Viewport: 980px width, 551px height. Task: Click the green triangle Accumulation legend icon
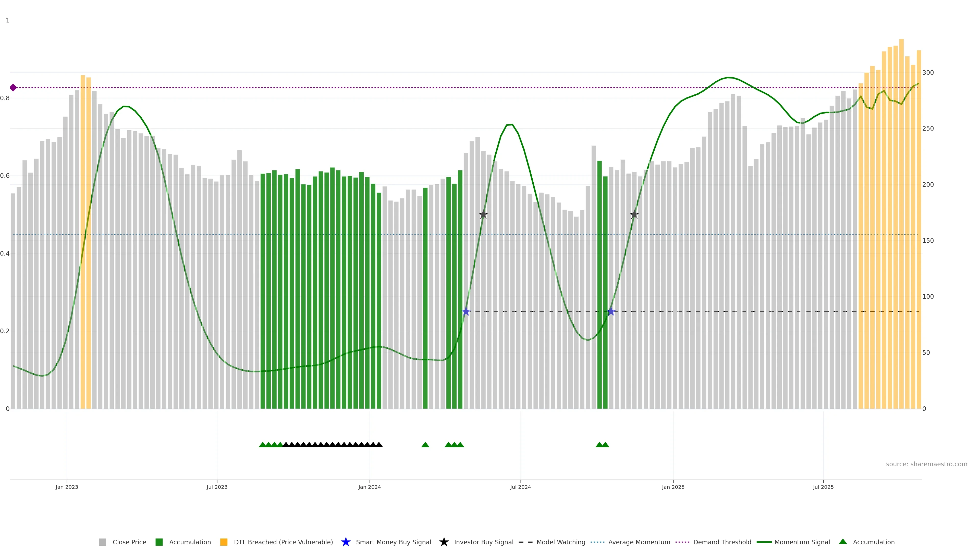(x=843, y=542)
